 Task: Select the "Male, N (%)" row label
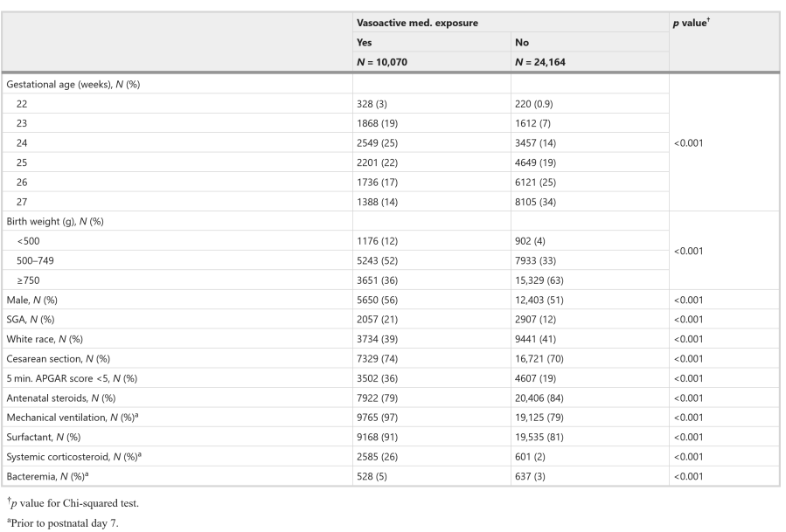pyautogui.click(x=35, y=300)
